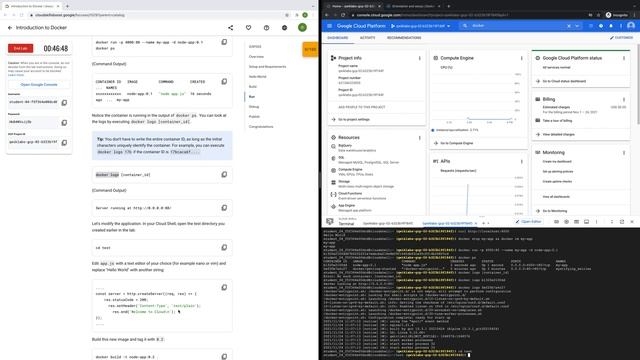The image size is (640, 360).
Task: Copy the lab password credential
Action: tap(64, 122)
